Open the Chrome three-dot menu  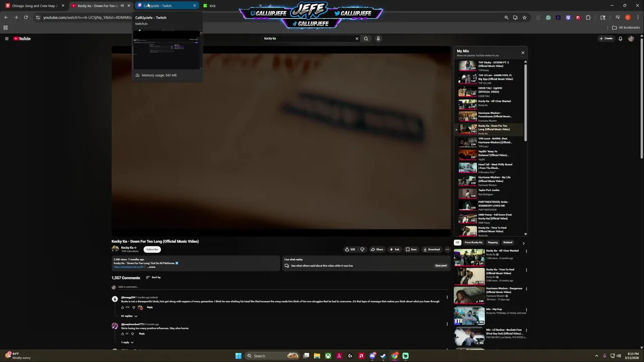tap(637, 18)
